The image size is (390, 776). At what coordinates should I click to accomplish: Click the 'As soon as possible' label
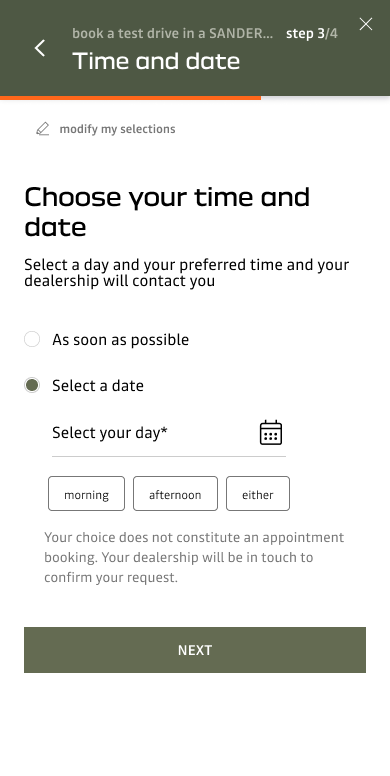(121, 340)
